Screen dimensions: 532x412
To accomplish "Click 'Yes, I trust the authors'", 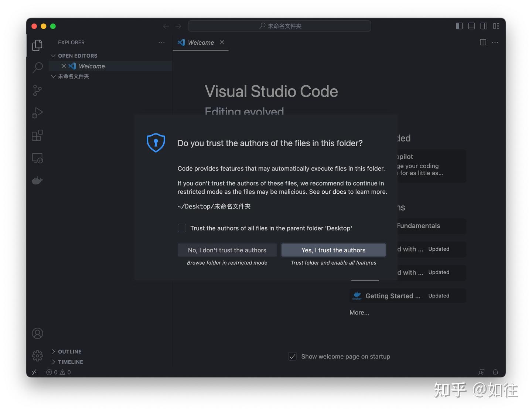I will (333, 250).
